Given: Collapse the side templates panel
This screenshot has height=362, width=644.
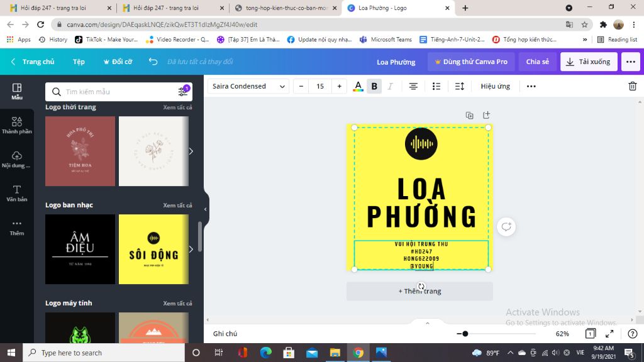Looking at the screenshot, I should pos(206,209).
